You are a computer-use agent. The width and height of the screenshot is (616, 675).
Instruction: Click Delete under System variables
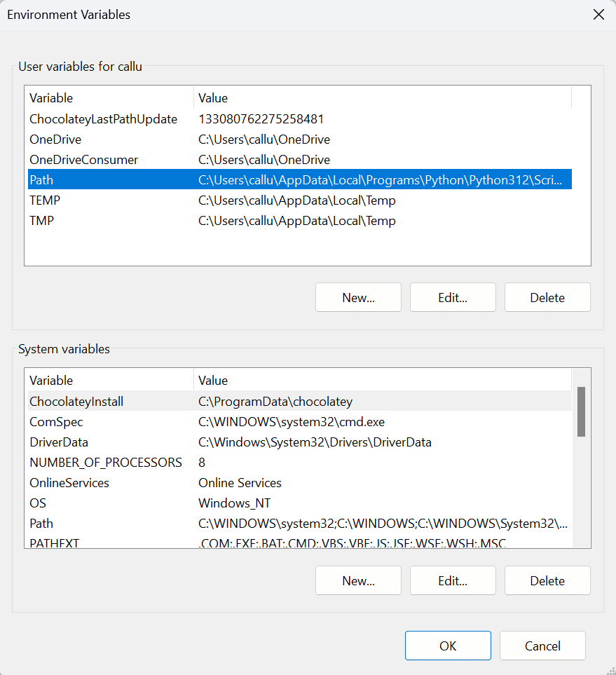coord(547,580)
